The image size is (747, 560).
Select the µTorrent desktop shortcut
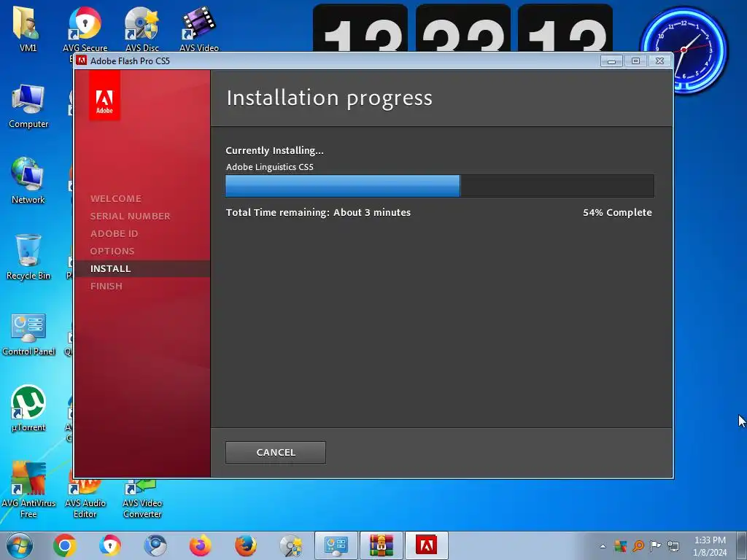click(28, 408)
